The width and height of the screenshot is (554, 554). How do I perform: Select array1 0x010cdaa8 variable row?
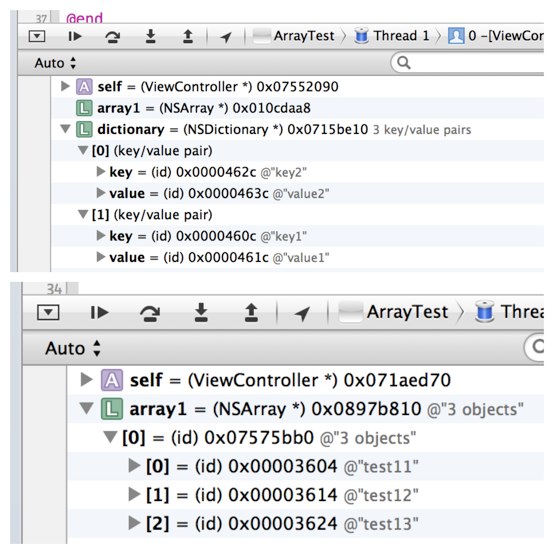point(297,108)
